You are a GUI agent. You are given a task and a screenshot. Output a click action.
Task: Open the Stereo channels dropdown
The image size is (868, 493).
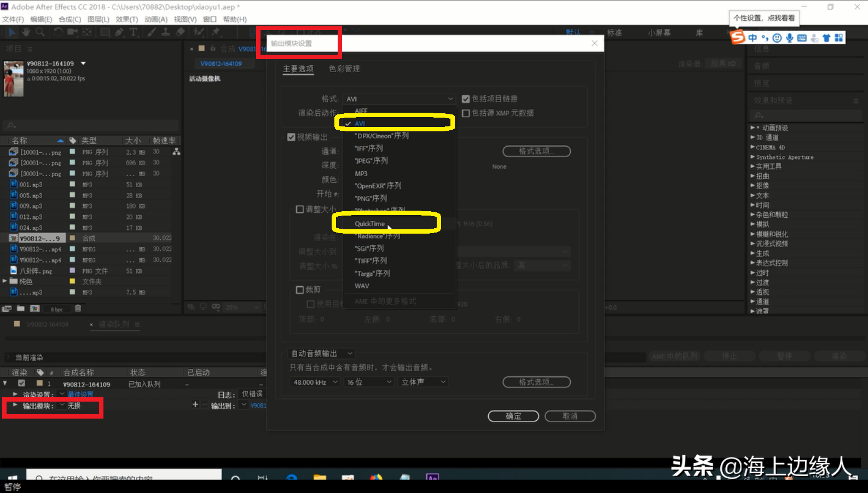pyautogui.click(x=424, y=382)
